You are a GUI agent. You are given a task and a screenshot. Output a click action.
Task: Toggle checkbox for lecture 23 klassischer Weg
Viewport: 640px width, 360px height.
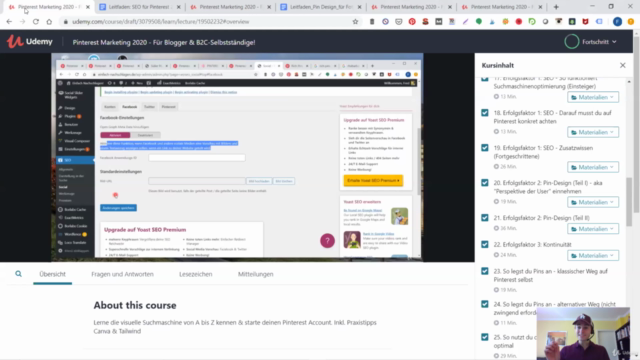coord(484,271)
